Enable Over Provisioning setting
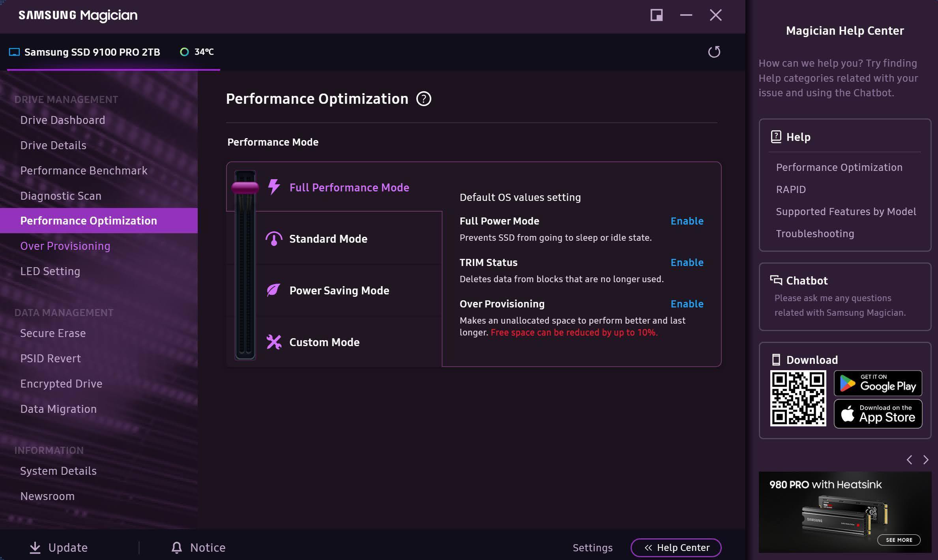The width and height of the screenshot is (938, 560). (x=687, y=304)
